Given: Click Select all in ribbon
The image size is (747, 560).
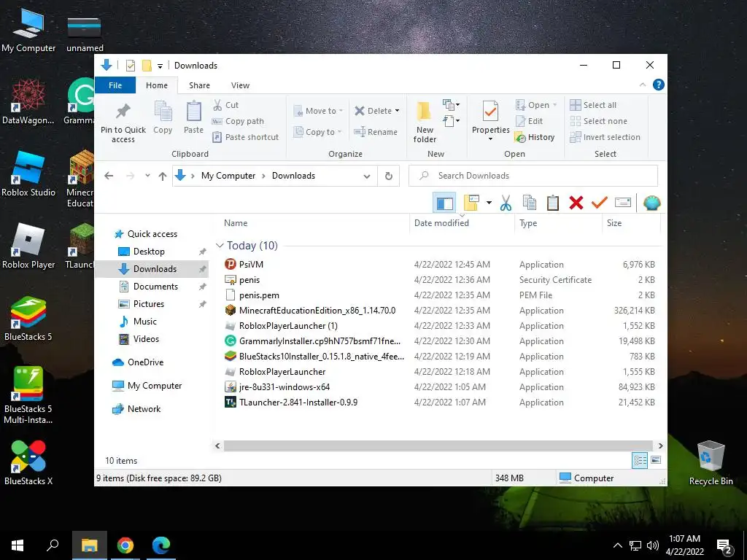Looking at the screenshot, I should pos(594,105).
